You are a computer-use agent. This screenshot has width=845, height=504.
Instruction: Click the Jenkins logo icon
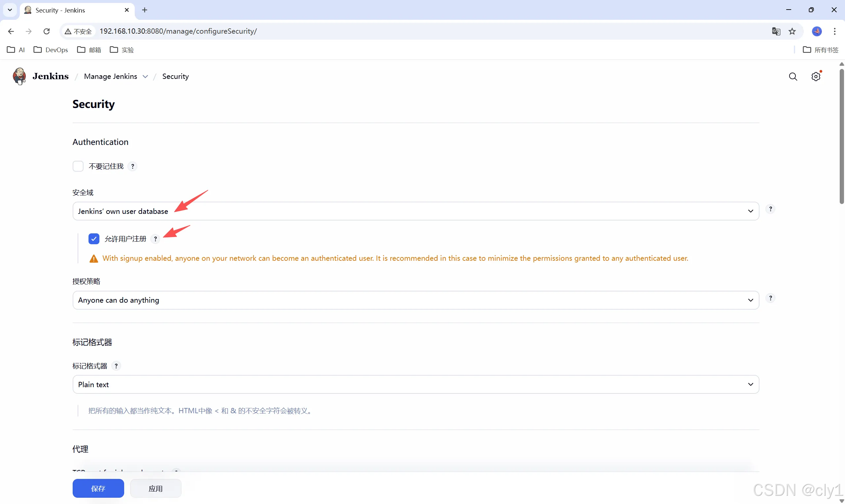coord(19,76)
